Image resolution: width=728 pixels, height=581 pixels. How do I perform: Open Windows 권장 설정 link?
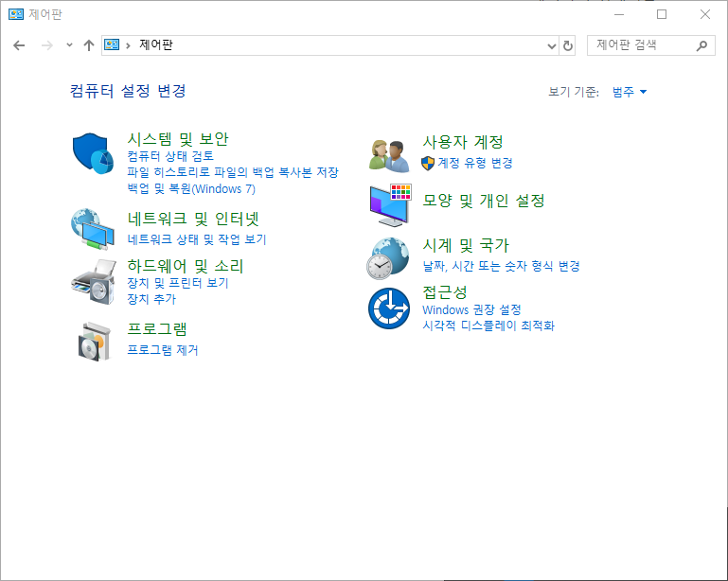click(471, 309)
